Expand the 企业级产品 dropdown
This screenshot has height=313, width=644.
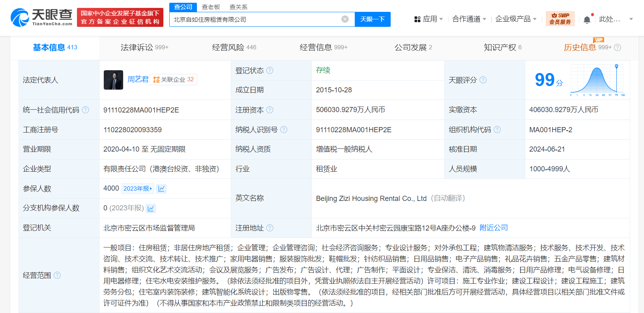point(535,19)
